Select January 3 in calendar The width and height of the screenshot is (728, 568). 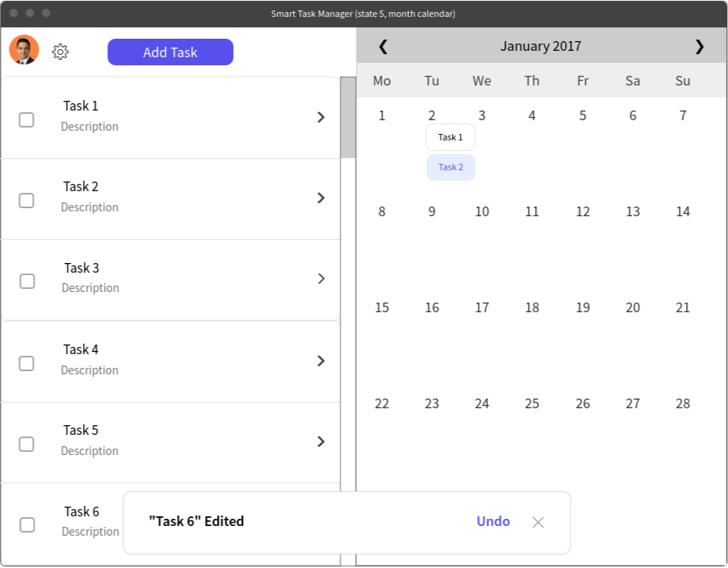[x=482, y=115]
